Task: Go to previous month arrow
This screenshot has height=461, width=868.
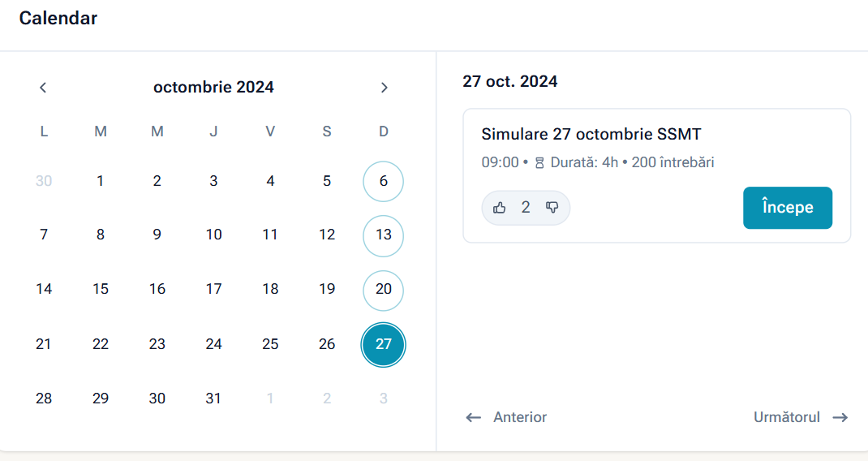Action: tap(44, 88)
